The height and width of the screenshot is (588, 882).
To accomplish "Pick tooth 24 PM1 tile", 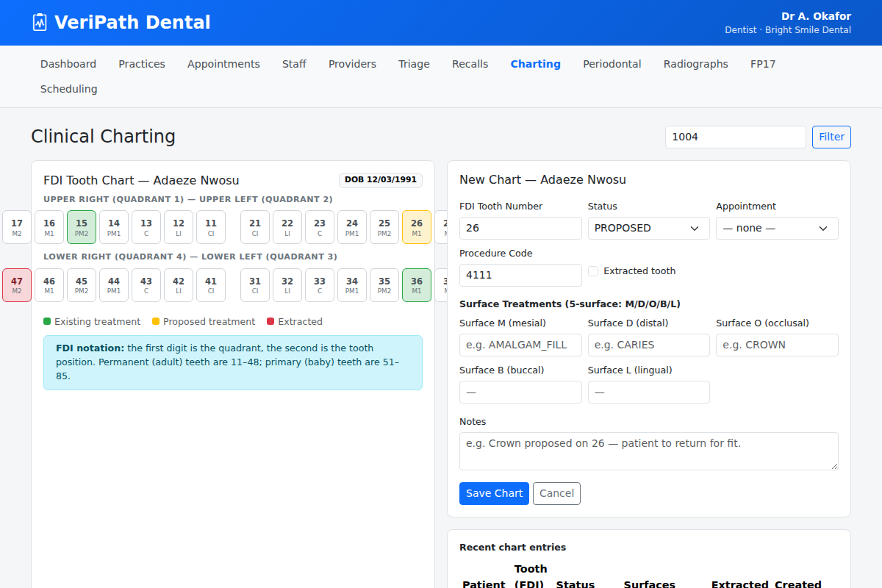I will tap(352, 227).
